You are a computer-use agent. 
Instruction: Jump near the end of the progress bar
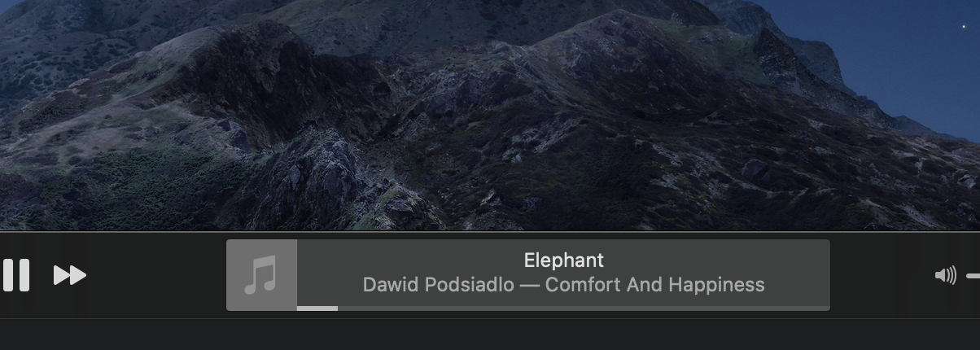[814, 308]
